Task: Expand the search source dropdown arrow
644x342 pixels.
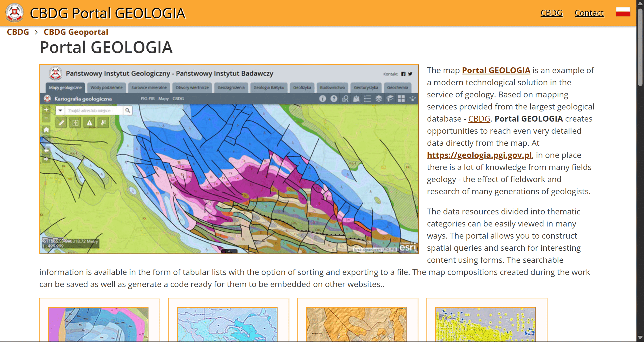Action: (60, 110)
